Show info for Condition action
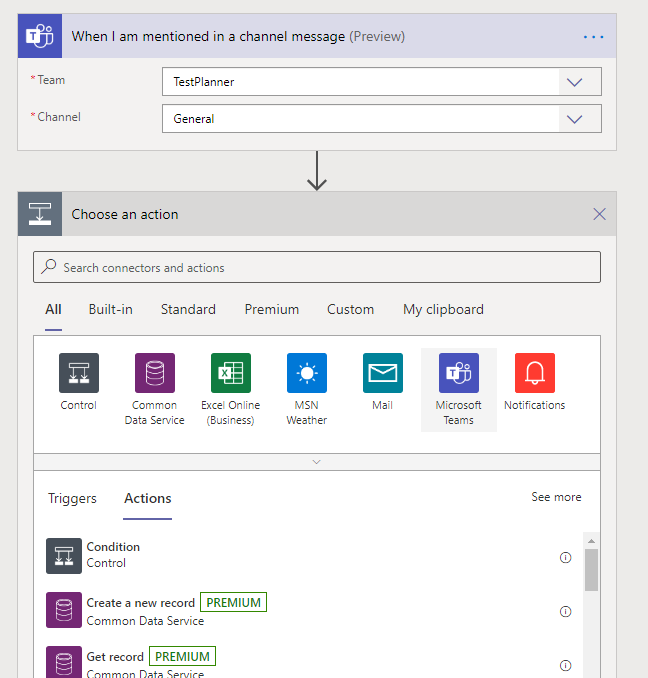Screen dimensions: 648x678 pyautogui.click(x=565, y=557)
